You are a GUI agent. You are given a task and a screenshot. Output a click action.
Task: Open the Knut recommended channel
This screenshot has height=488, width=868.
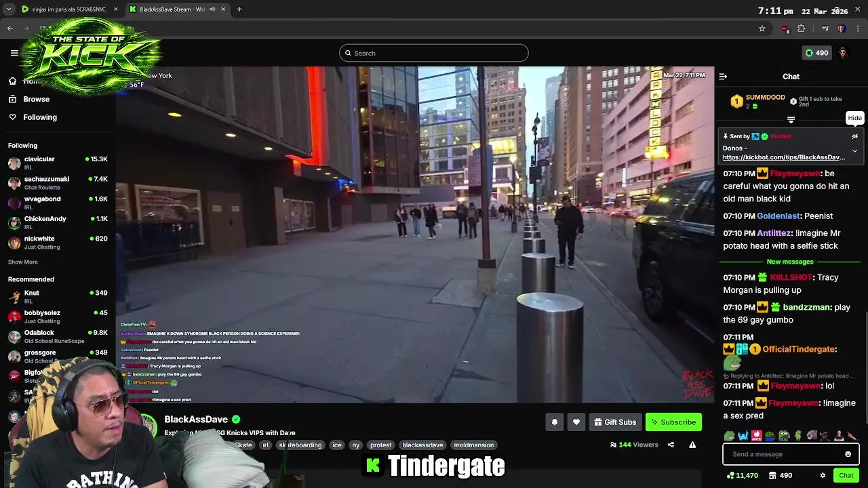coord(58,297)
